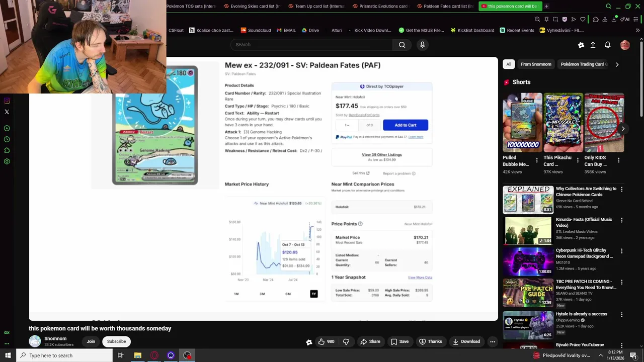Open the sidebar player icon

tap(7, 128)
